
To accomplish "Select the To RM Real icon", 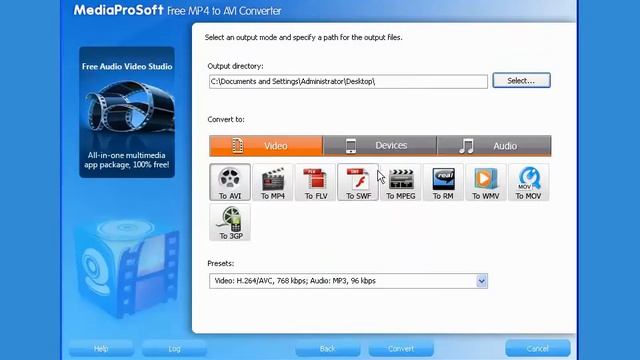I will pos(443,182).
